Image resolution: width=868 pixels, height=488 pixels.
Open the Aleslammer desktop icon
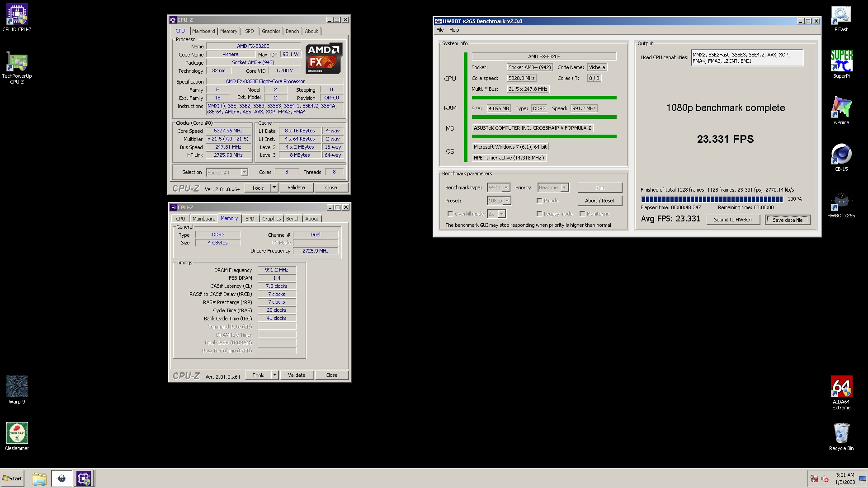pos(17,436)
